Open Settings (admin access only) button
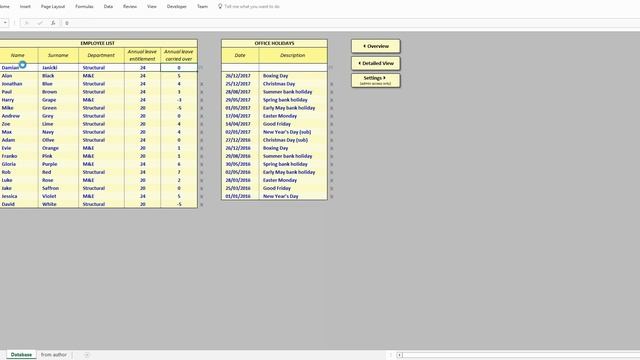Viewport: 640px width, 360px height. [376, 80]
